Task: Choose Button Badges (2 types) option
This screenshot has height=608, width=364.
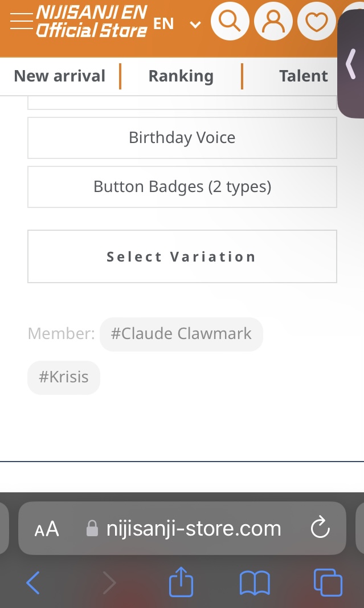Action: (182, 187)
